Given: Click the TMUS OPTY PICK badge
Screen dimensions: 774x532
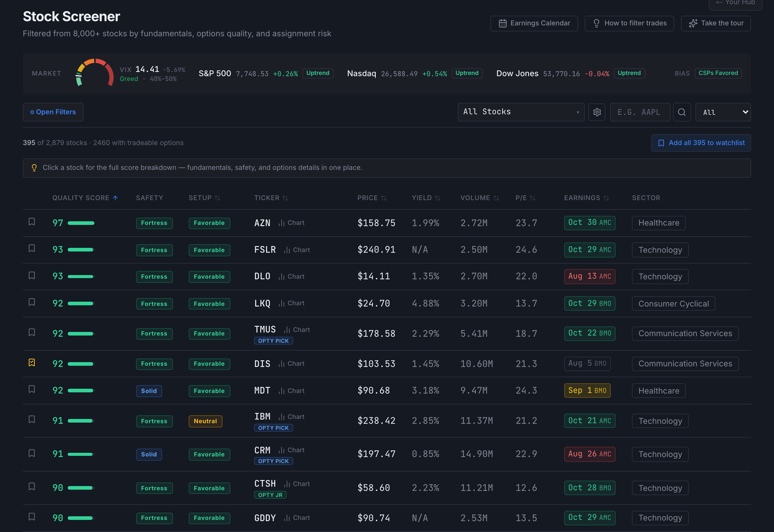Looking at the screenshot, I should tap(273, 341).
